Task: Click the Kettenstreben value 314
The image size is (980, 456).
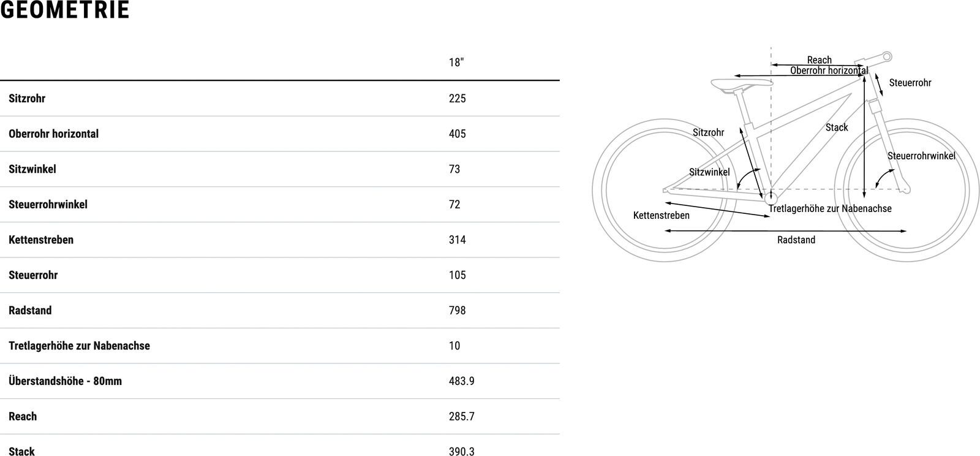Action: [x=457, y=240]
